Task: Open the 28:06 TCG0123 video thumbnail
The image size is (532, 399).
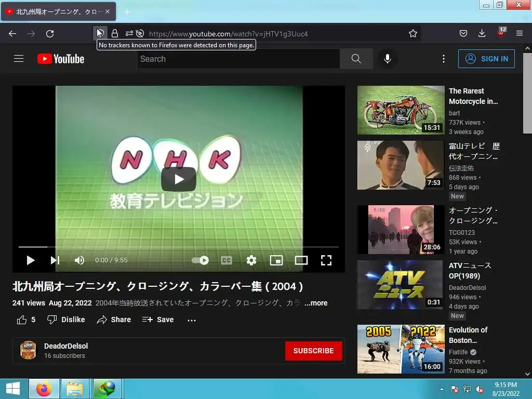Action: tap(401, 229)
